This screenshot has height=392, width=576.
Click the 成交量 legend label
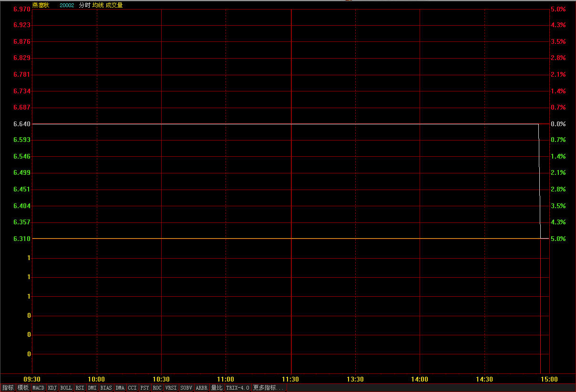point(114,5)
